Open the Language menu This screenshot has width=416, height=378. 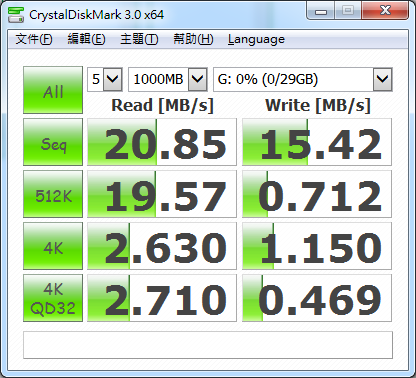point(256,39)
